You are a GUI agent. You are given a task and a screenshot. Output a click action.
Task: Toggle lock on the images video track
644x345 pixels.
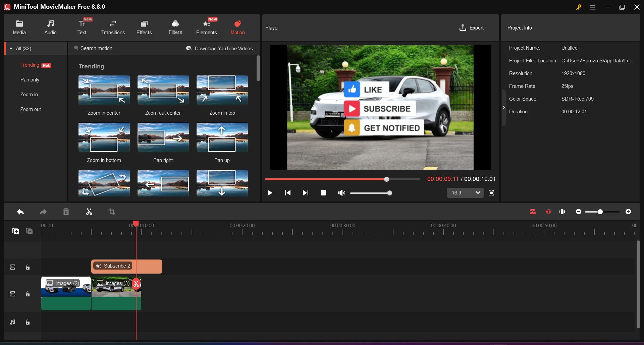(x=28, y=294)
